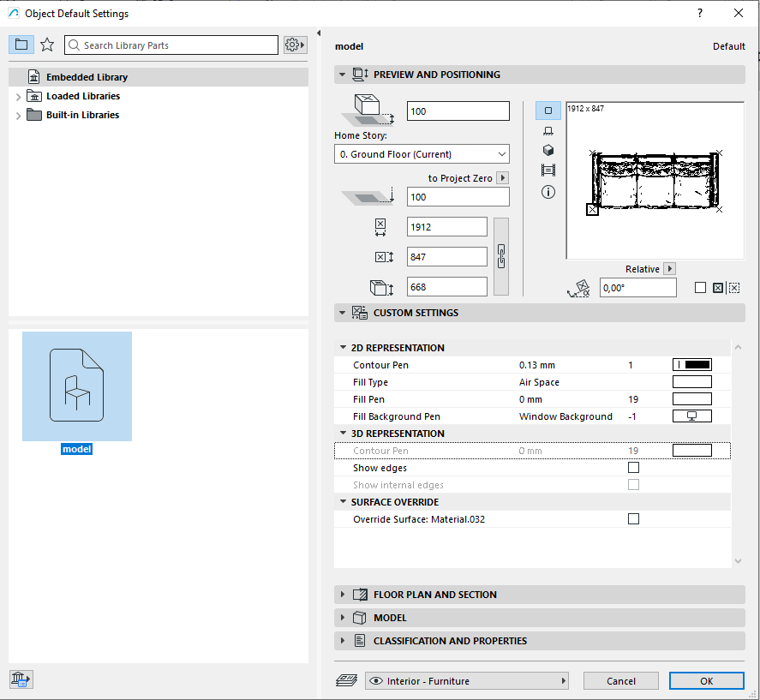Select 3D shaded preview cube icon
The image size is (760, 700).
coord(548,150)
